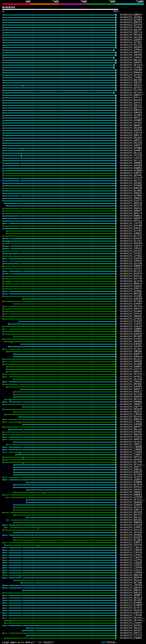Click the 192 end position label

pos(115,11)
